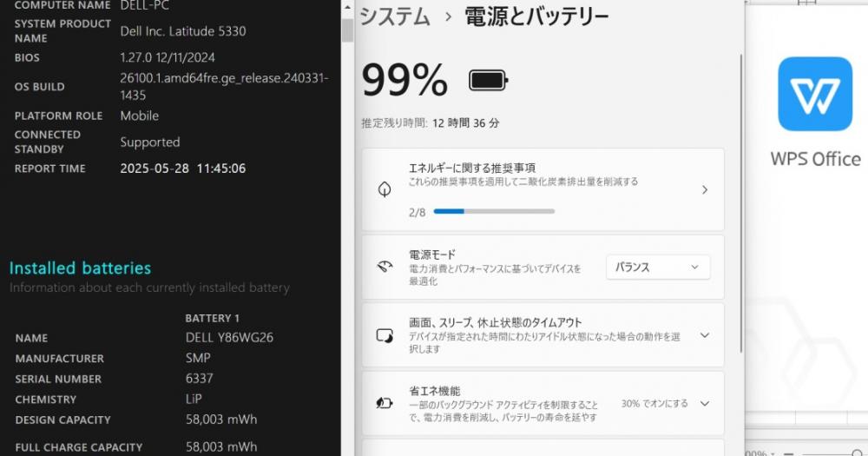
Task: Click the 99% battery level text
Action: point(404,80)
